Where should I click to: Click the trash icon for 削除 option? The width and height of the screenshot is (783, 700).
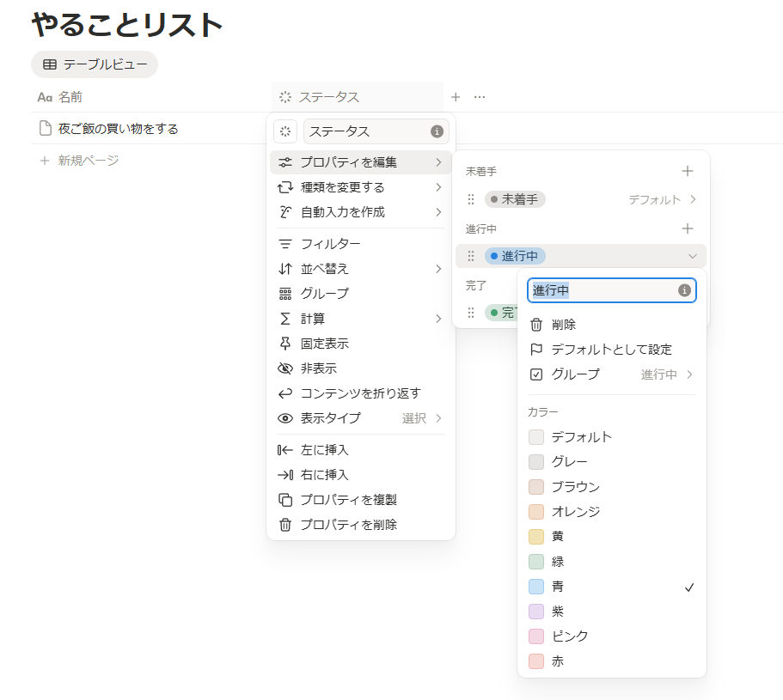pyautogui.click(x=536, y=325)
